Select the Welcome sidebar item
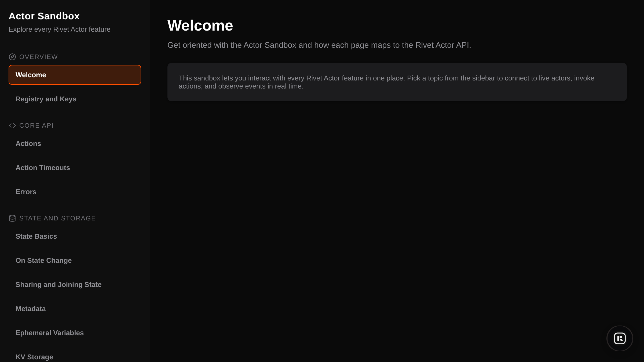The height and width of the screenshot is (362, 644). click(75, 75)
